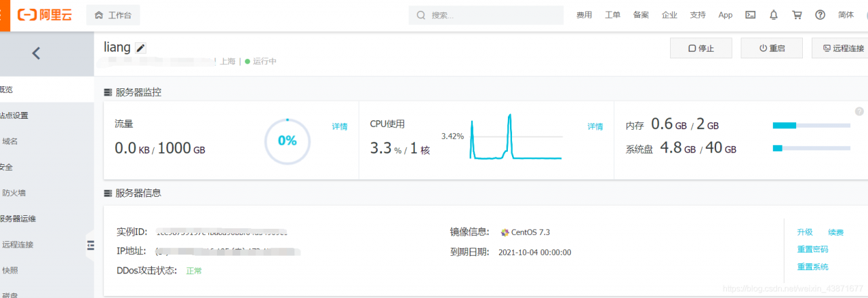
Task: Click the 停止 stop button
Action: (x=701, y=48)
